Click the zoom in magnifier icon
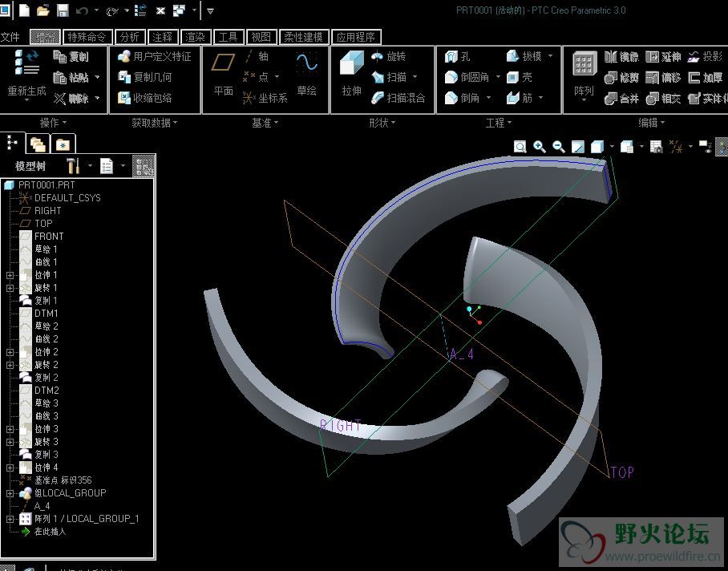The height and width of the screenshot is (571, 728). point(540,147)
